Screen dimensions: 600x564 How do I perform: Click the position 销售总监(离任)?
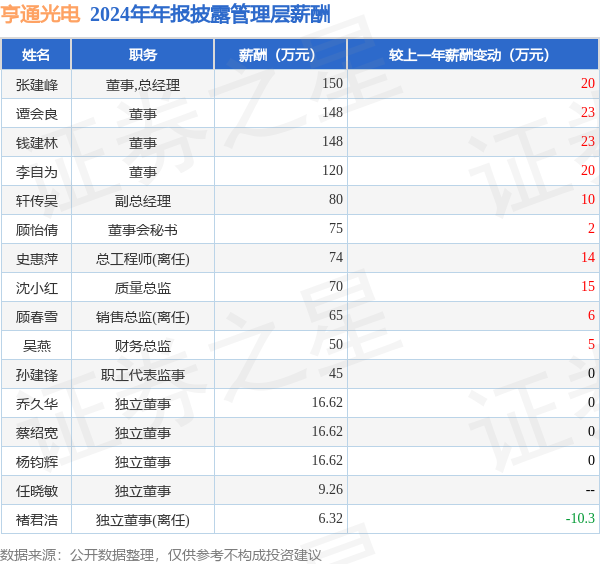point(143,317)
